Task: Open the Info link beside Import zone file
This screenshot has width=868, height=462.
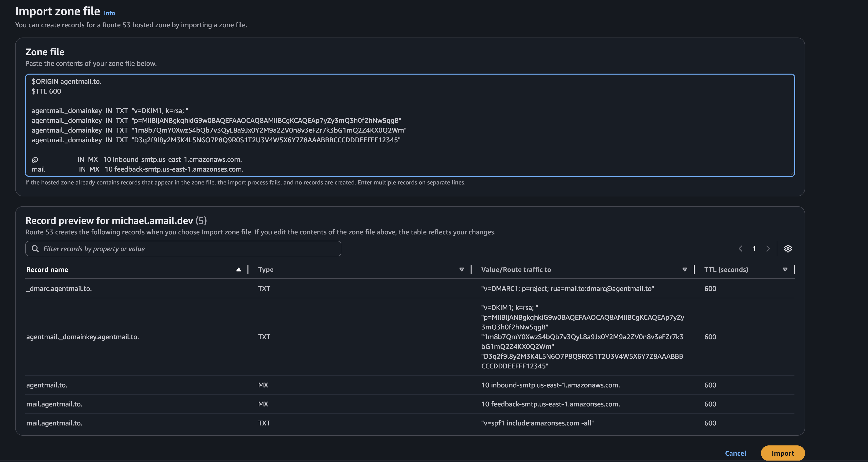Action: (109, 13)
